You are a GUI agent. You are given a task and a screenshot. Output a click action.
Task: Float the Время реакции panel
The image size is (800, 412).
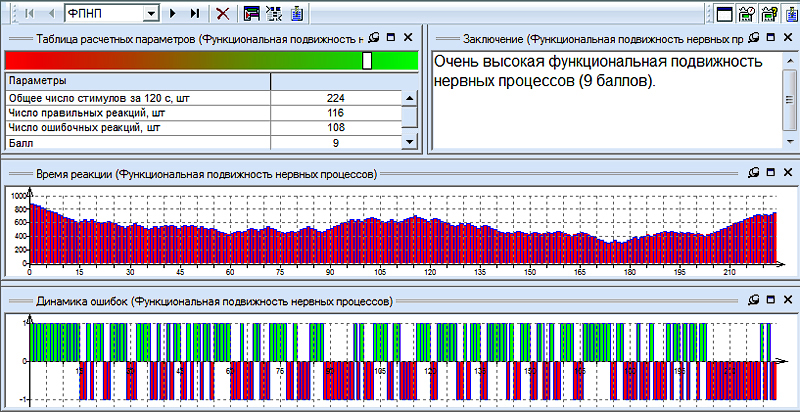753,173
